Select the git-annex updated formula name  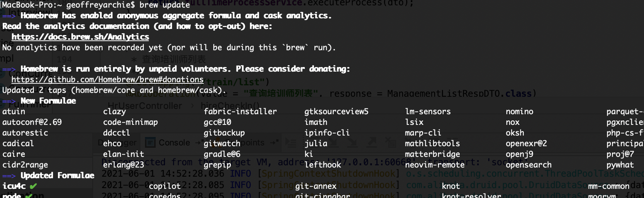click(x=316, y=186)
